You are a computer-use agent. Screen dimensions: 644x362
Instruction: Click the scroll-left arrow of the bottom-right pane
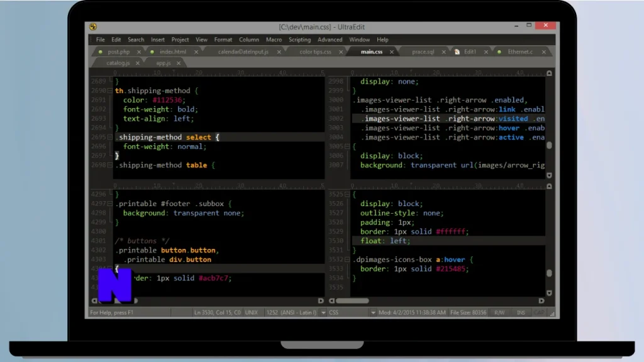(332, 301)
